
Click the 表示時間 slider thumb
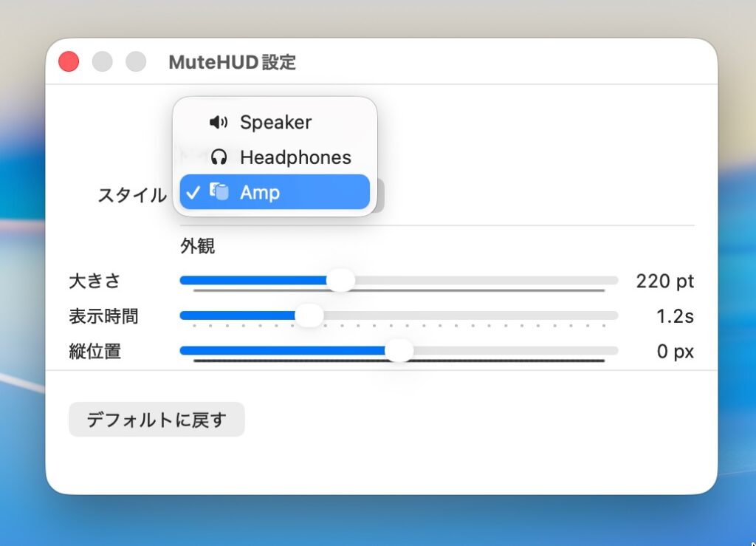tap(309, 315)
